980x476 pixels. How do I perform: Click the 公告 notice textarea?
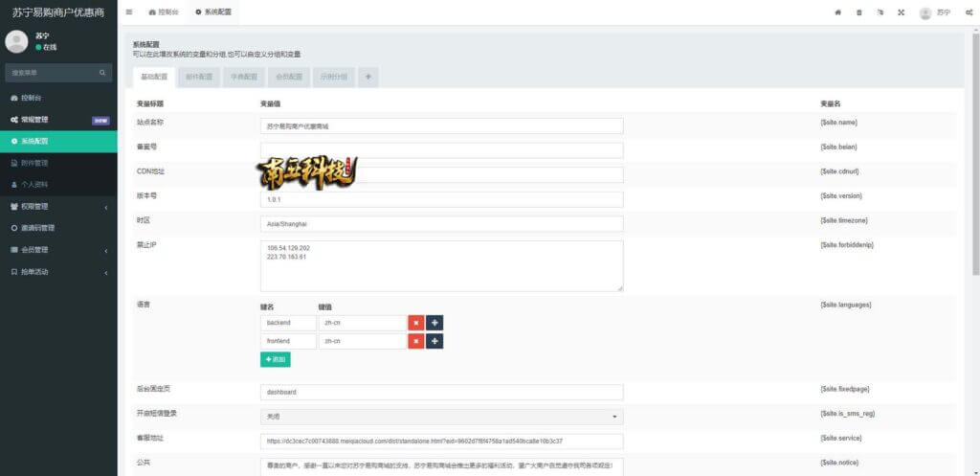click(x=442, y=466)
